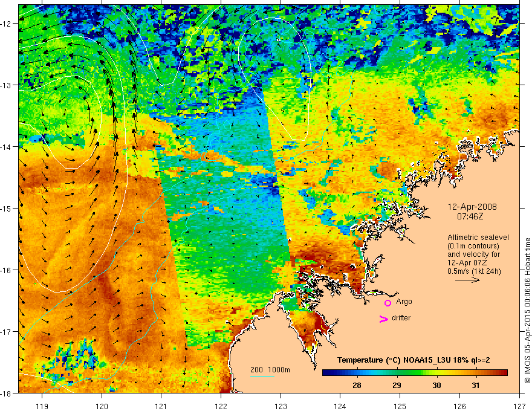Click the cyan depth contour legend line

(262, 376)
